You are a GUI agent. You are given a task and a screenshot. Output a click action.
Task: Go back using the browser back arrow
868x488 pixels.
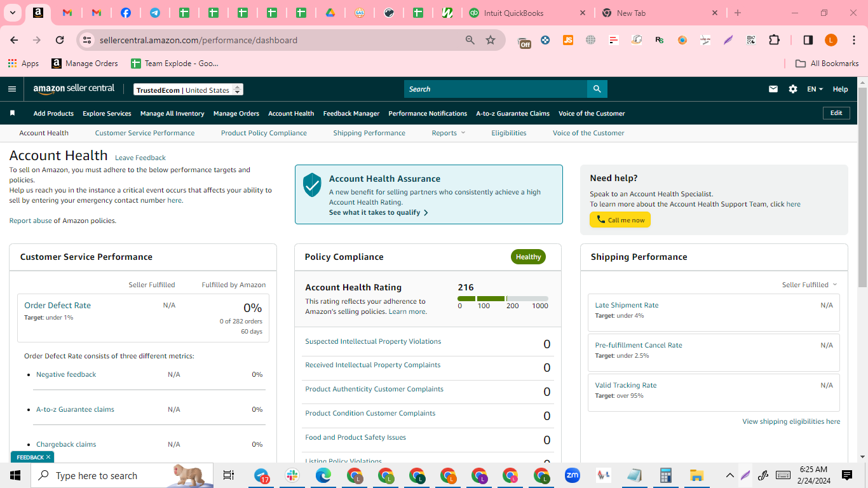pos(14,40)
